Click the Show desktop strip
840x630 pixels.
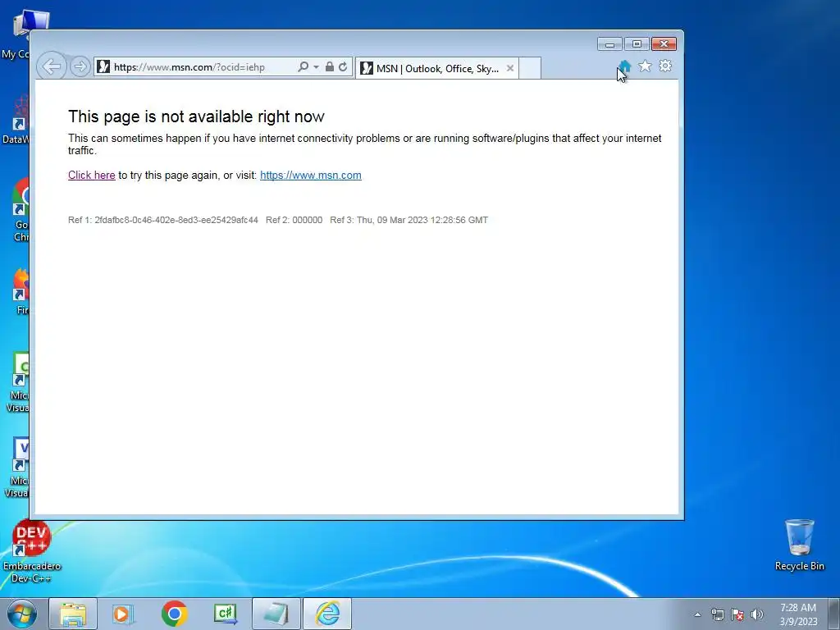833,614
